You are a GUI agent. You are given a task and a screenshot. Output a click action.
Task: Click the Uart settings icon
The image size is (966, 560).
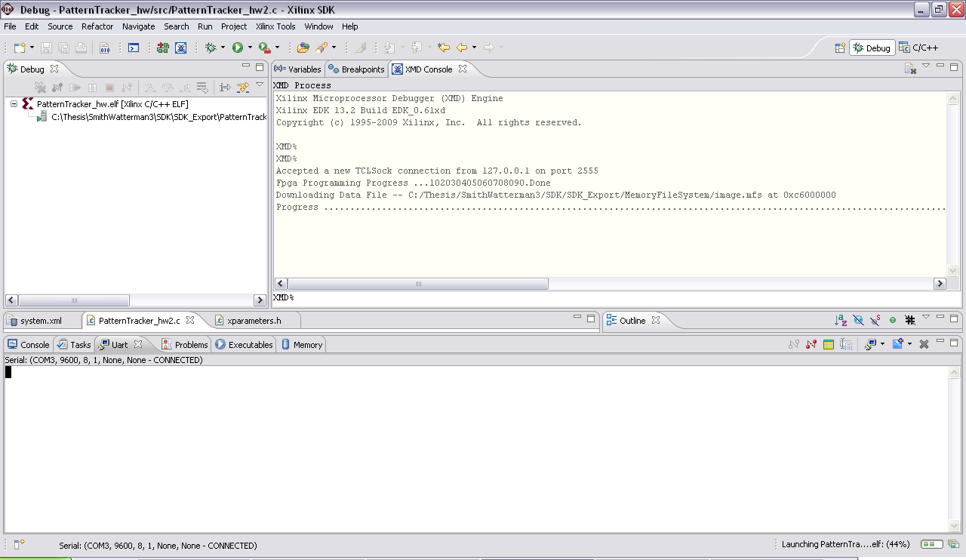click(829, 344)
